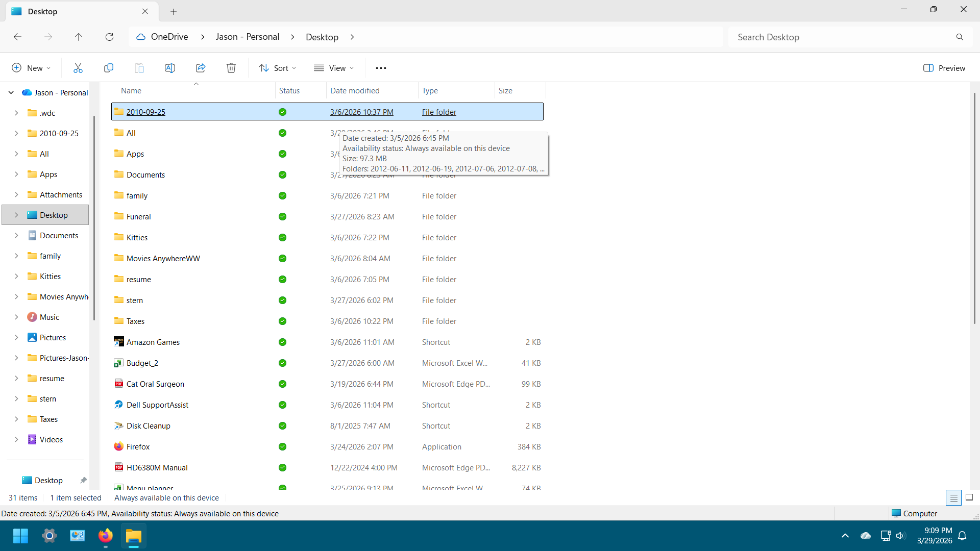
Task: Open the See more ellipsis menu
Action: tap(381, 68)
